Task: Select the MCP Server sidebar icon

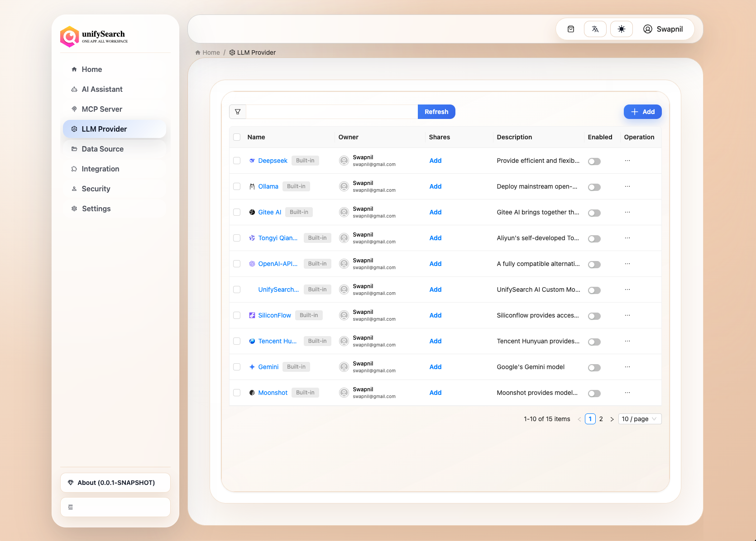Action: pos(74,109)
